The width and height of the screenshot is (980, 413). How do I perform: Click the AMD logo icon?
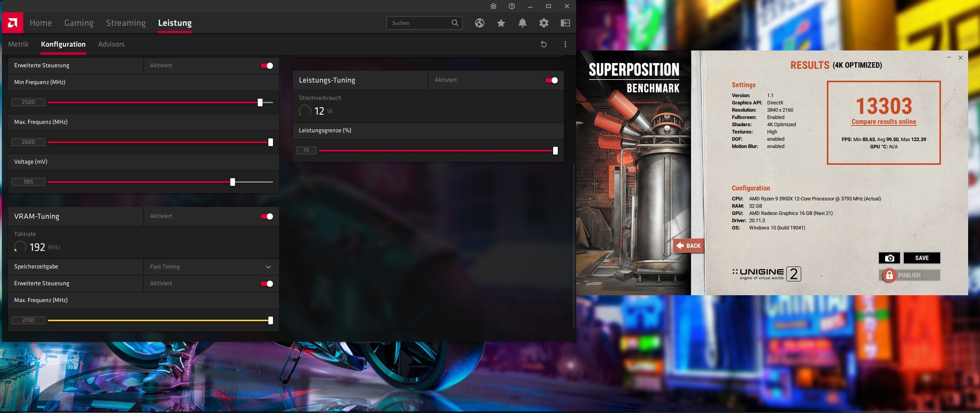[13, 23]
